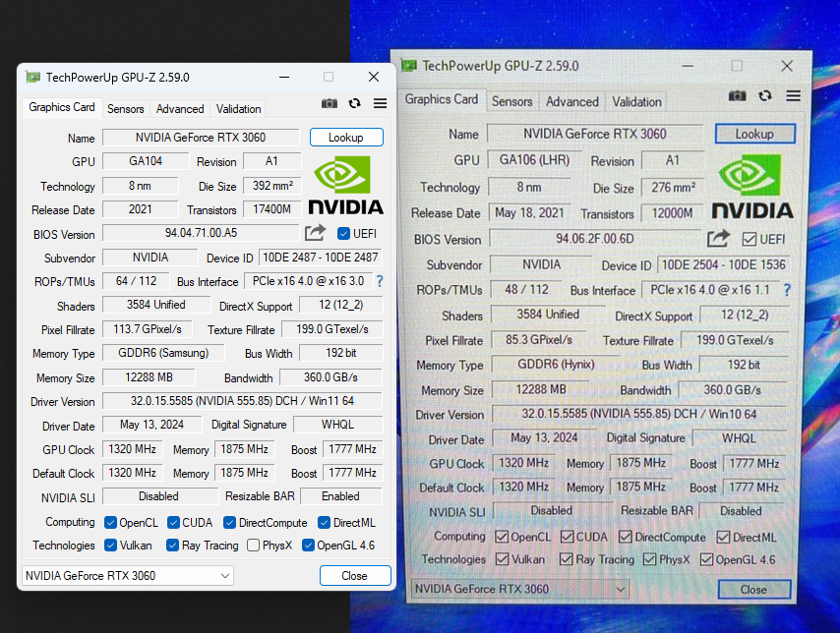Click the refresh icon in left GPU-Z window
The height and width of the screenshot is (633, 840).
(355, 103)
